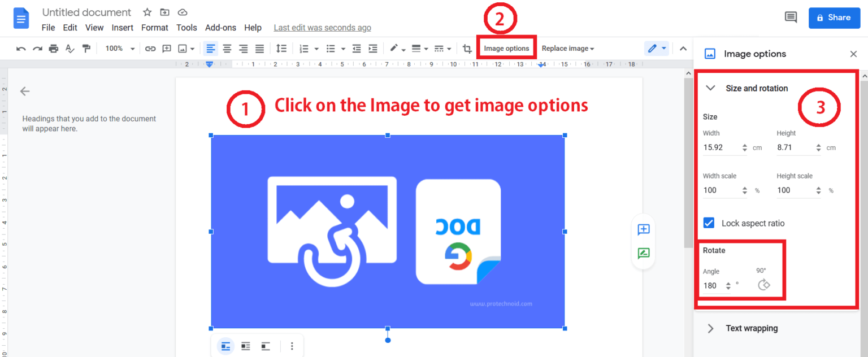The height and width of the screenshot is (357, 868).
Task: Redo the last undone action
Action: (37, 49)
